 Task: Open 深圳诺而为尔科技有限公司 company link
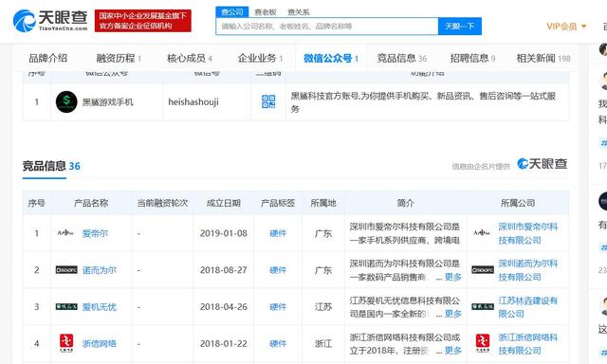click(x=527, y=270)
